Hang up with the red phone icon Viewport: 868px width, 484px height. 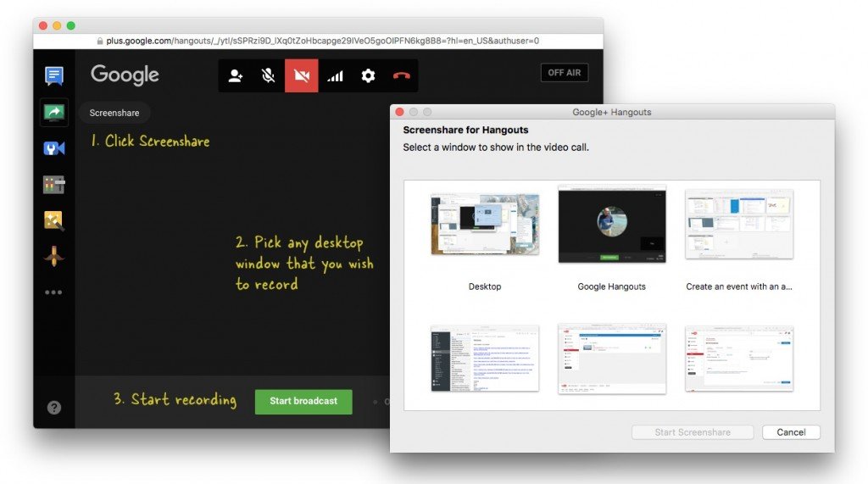(401, 76)
